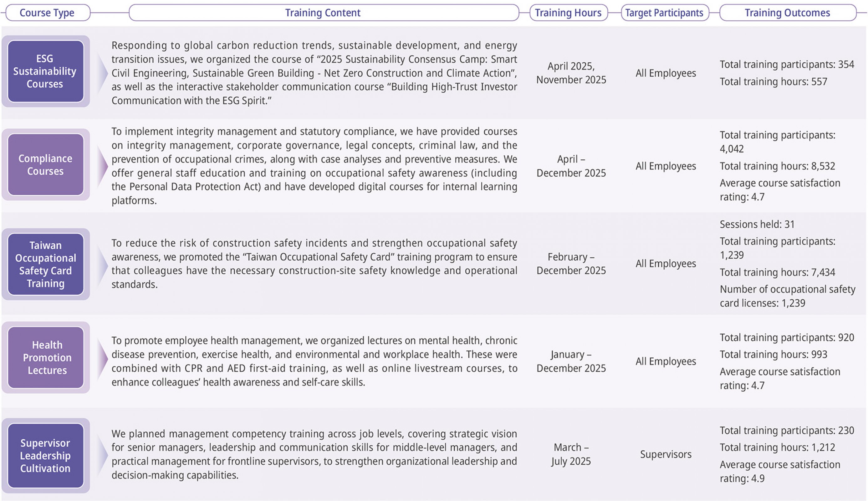Click Sessions held: 31 outcome text

(x=757, y=224)
